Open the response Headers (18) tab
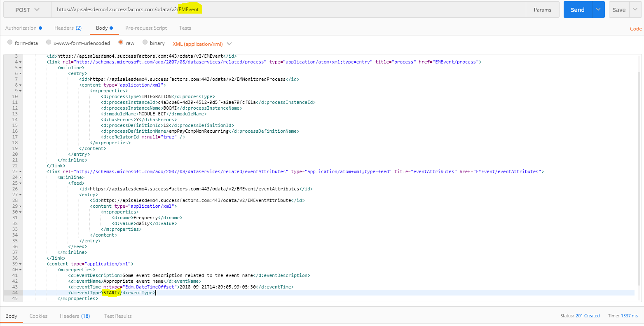This screenshot has width=644, height=326. (x=75, y=316)
